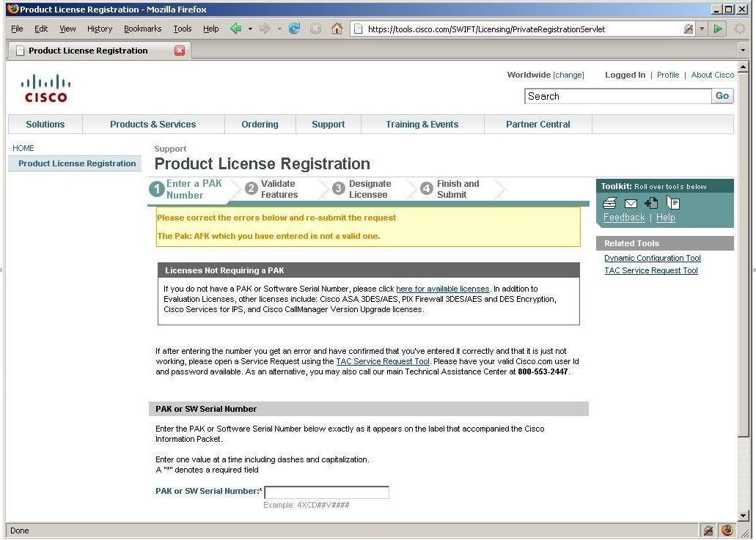Click the PAK or SW Serial Number field
Image resolution: width=756 pixels, height=540 pixels.
click(x=327, y=492)
